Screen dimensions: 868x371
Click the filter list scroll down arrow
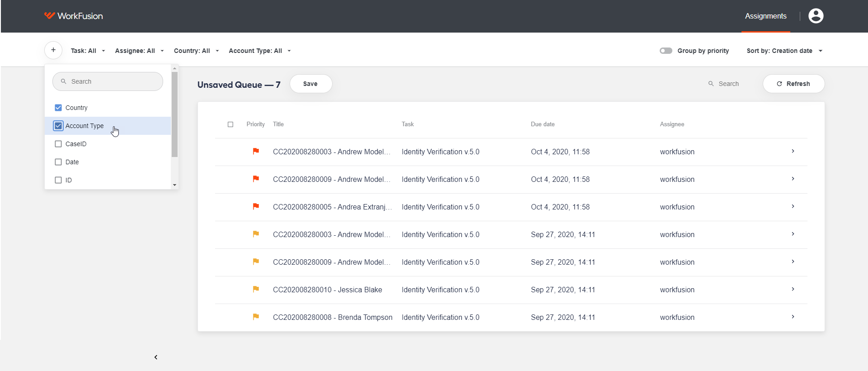(174, 185)
